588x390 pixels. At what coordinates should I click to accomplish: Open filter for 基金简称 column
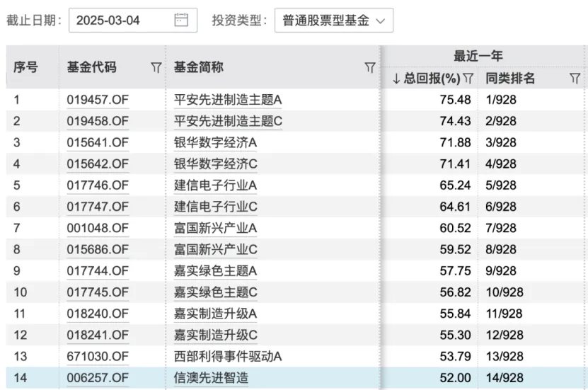[369, 67]
